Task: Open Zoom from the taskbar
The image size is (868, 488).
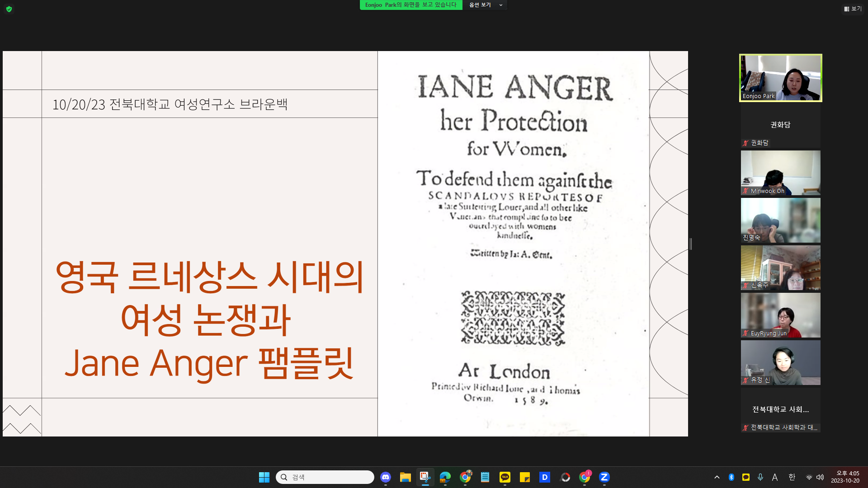Action: coord(604,477)
